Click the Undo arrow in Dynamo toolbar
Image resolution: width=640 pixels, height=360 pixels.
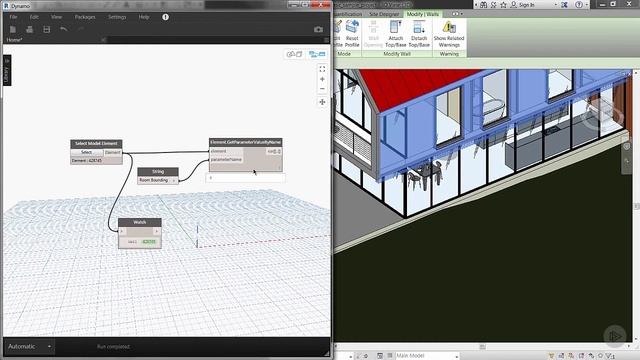point(64,29)
